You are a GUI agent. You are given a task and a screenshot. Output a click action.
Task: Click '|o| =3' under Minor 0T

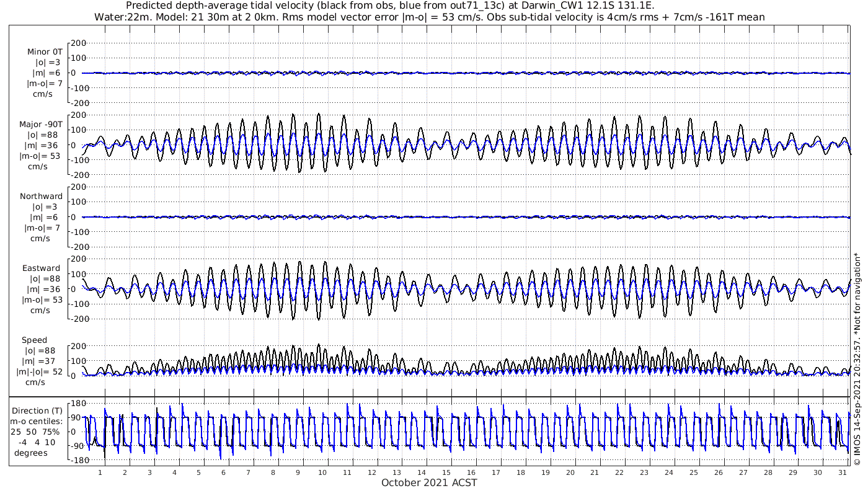click(47, 63)
